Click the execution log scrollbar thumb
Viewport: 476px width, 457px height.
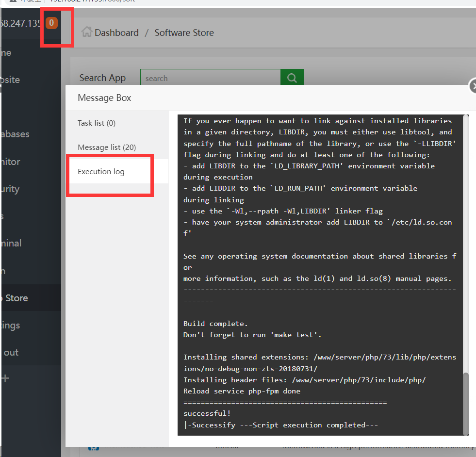coord(466,403)
